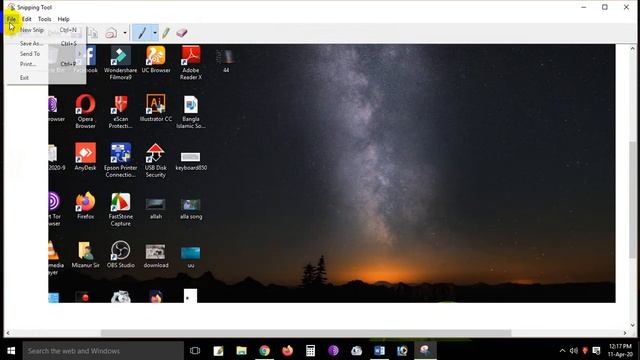The height and width of the screenshot is (360, 640).
Task: Click the horizontal scrollbar left arrow
Action: point(8,333)
